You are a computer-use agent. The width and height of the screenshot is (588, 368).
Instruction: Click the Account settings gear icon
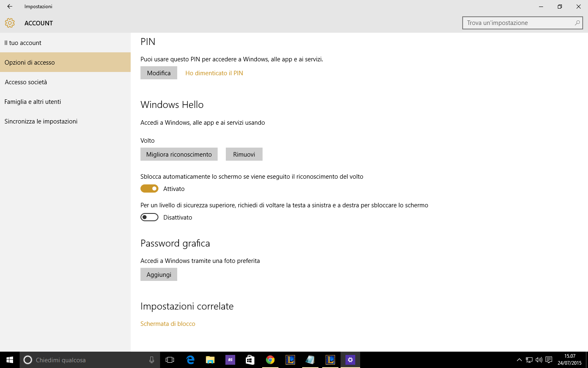click(x=10, y=23)
